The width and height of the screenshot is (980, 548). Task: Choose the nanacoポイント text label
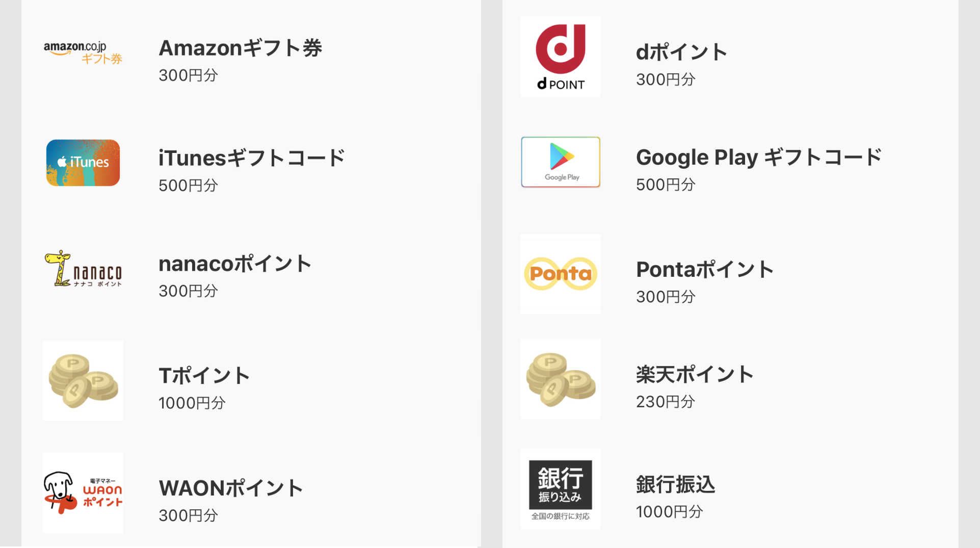coord(235,264)
